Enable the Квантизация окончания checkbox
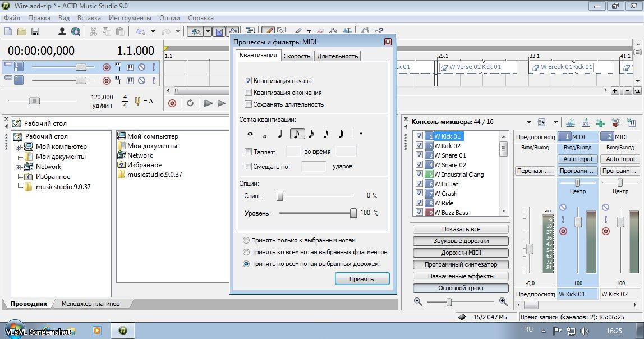 (x=248, y=93)
